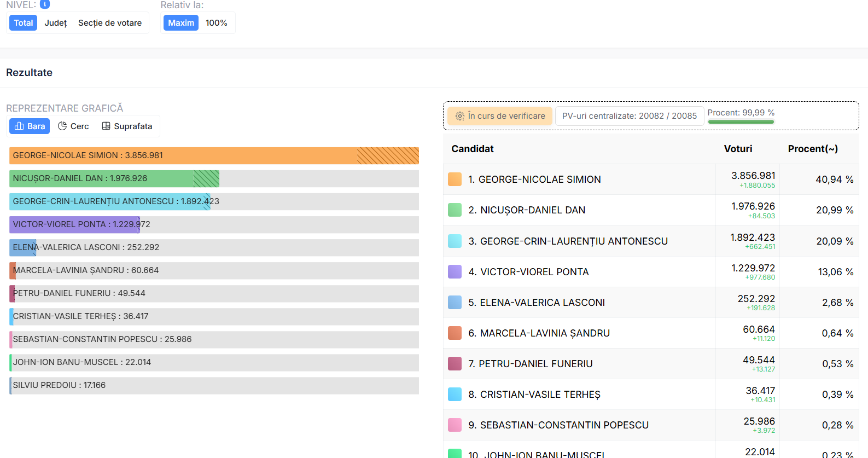Switch level to Secție de votare
This screenshot has height=458, width=868.
(x=110, y=23)
